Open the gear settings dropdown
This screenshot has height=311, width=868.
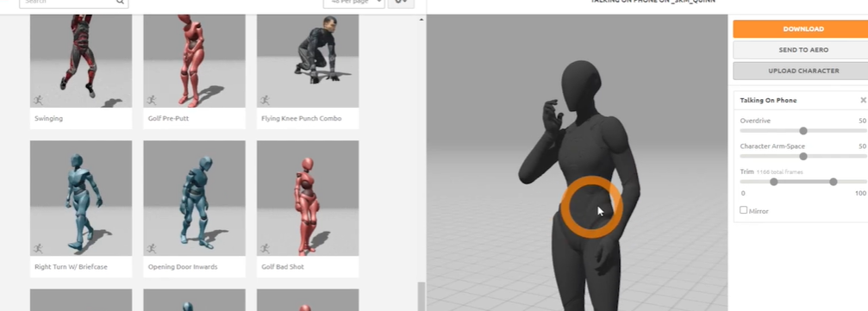[x=401, y=3]
